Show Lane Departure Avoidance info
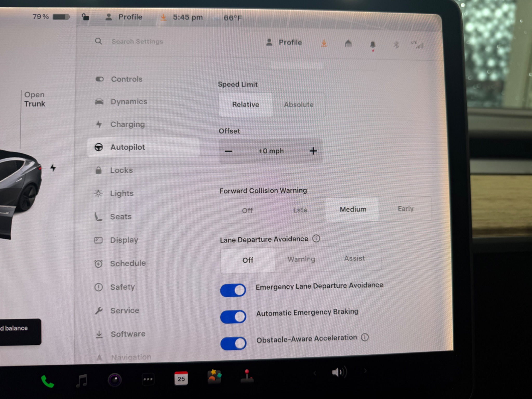The width and height of the screenshot is (532, 399). (x=316, y=238)
